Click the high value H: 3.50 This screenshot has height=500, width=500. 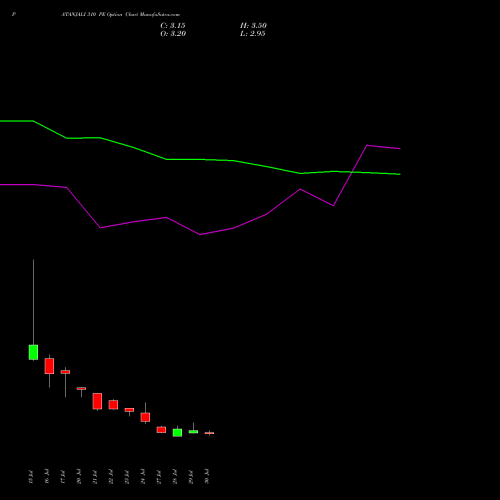[253, 26]
